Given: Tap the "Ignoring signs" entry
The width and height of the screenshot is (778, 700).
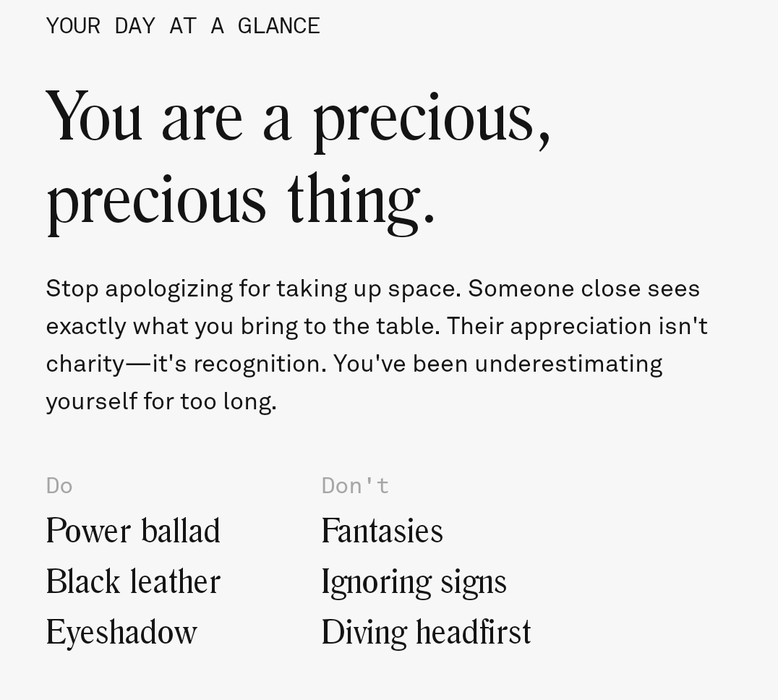Looking at the screenshot, I should [x=414, y=583].
